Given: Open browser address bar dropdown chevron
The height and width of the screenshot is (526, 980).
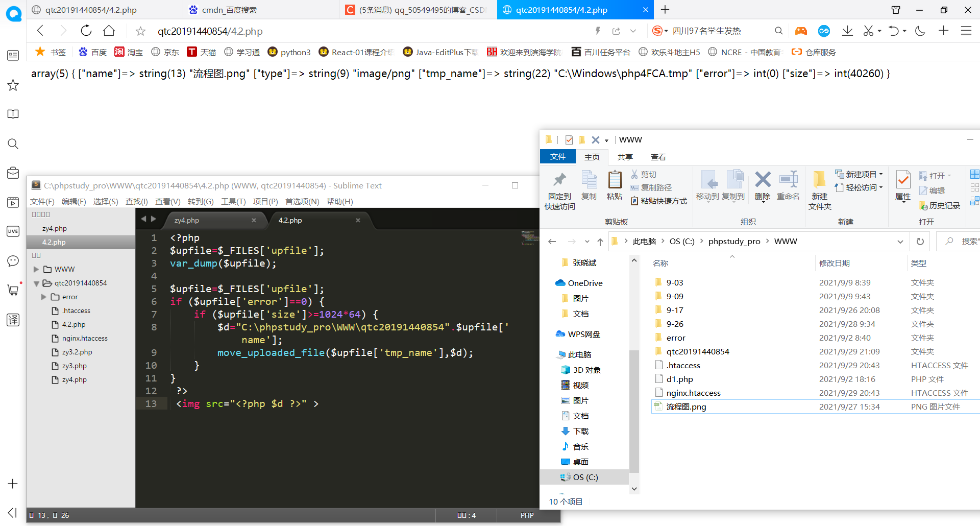Looking at the screenshot, I should pos(633,31).
